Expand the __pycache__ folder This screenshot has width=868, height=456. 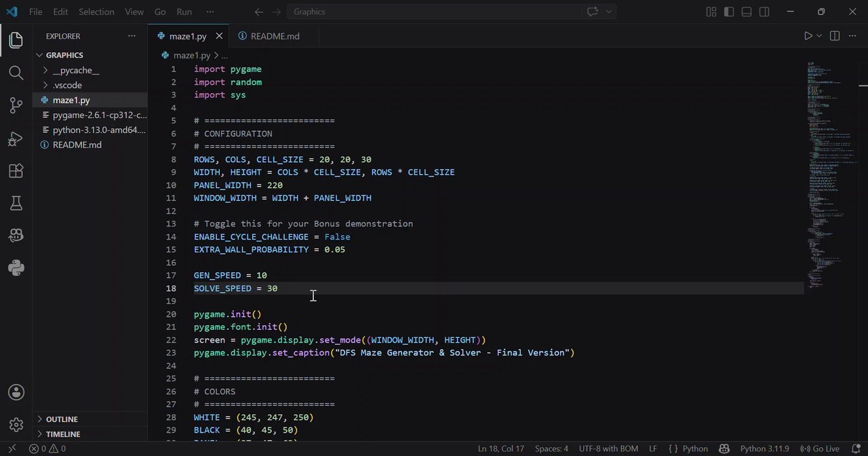tap(75, 70)
